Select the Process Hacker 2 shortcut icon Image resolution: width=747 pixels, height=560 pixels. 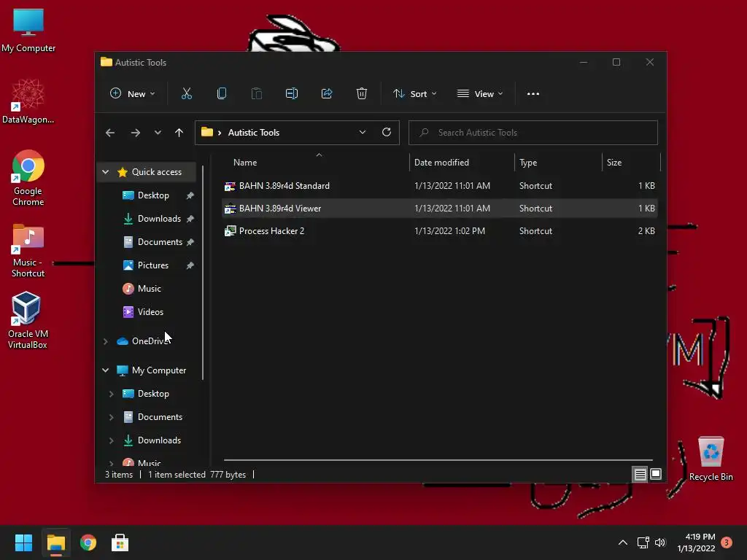(x=230, y=231)
